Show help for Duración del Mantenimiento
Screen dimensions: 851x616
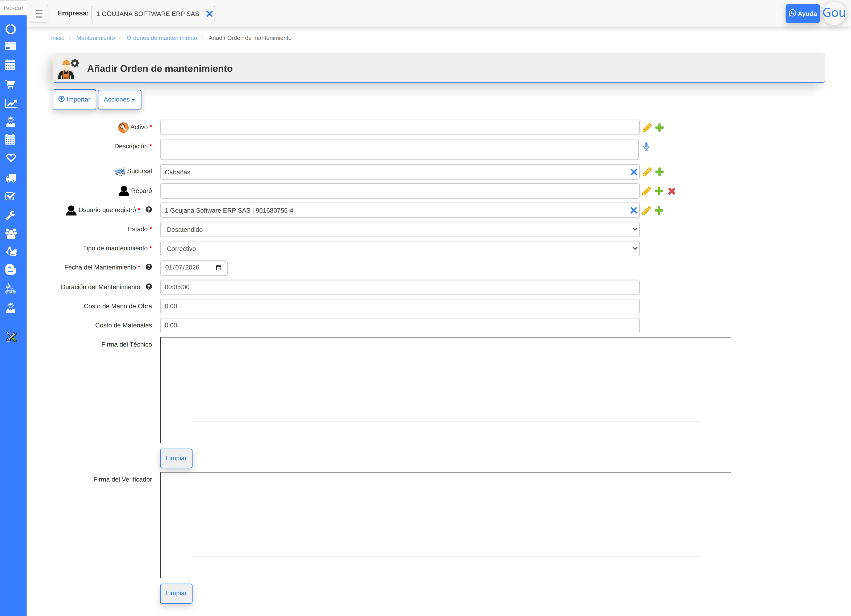click(x=149, y=286)
